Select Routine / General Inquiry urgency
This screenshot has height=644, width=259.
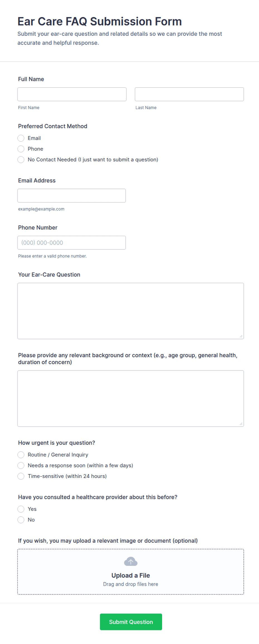click(21, 455)
